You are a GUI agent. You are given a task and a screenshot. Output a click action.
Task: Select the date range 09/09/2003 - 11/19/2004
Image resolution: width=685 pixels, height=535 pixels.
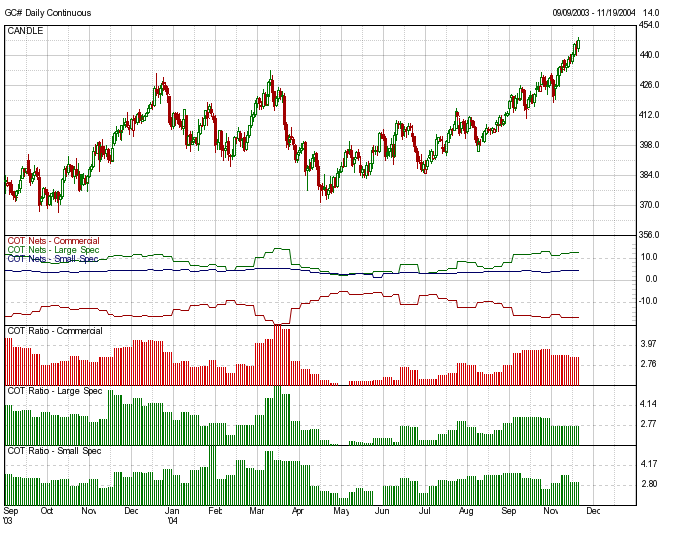pos(594,13)
